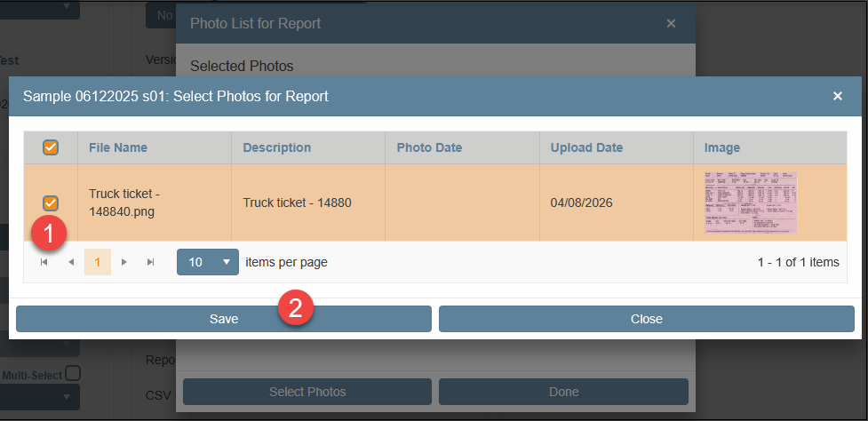
Task: Toggle the select-all checkbox in table header
Action: pyautogui.click(x=51, y=147)
